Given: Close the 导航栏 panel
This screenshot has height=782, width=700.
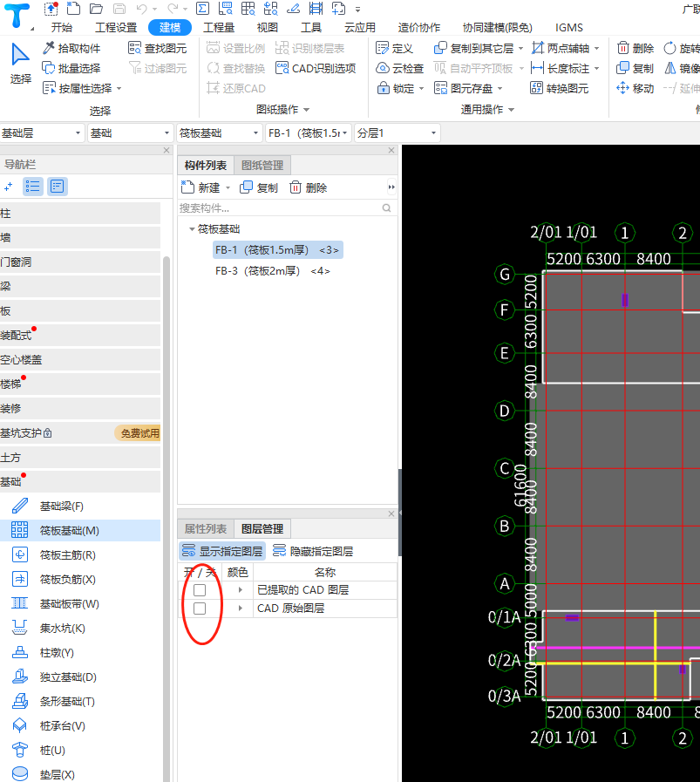Looking at the screenshot, I should coord(167,150).
